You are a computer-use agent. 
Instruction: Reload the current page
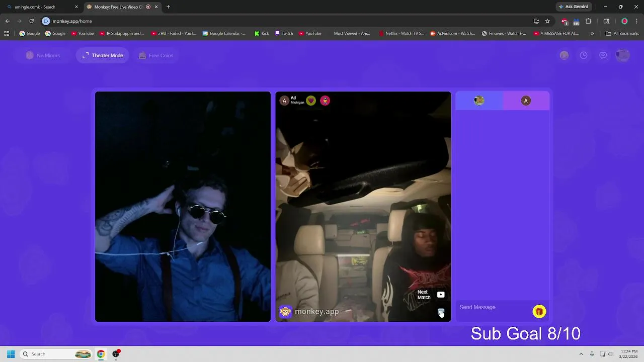click(31, 21)
